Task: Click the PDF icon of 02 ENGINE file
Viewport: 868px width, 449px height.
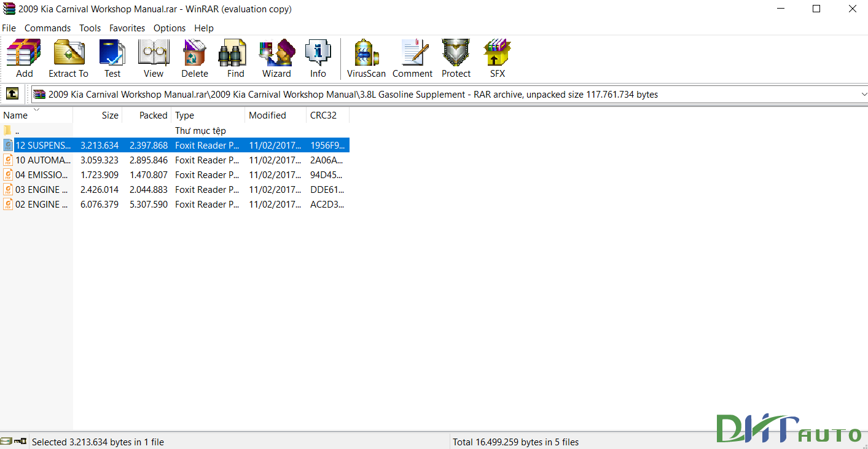Action: (8, 205)
